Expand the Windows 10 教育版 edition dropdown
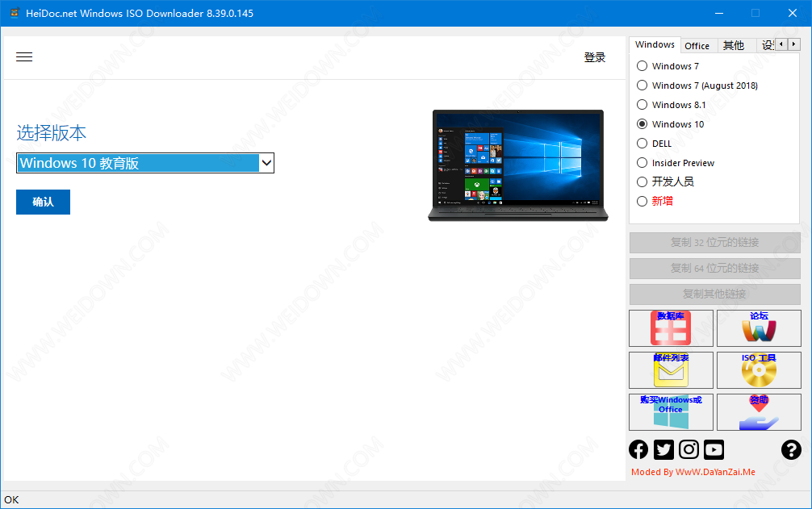 point(145,163)
